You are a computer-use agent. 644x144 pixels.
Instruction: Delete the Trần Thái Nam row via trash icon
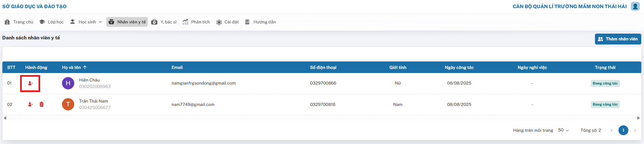point(42,104)
